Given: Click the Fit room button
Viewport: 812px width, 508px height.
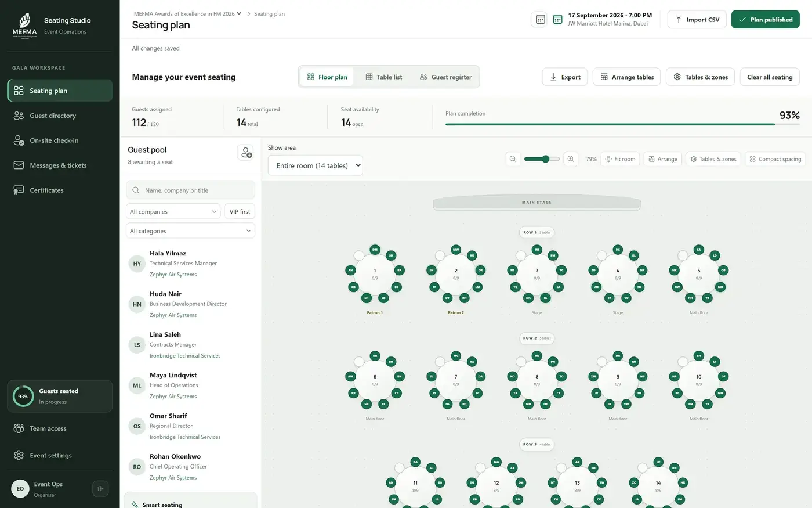Looking at the screenshot, I should pos(620,159).
